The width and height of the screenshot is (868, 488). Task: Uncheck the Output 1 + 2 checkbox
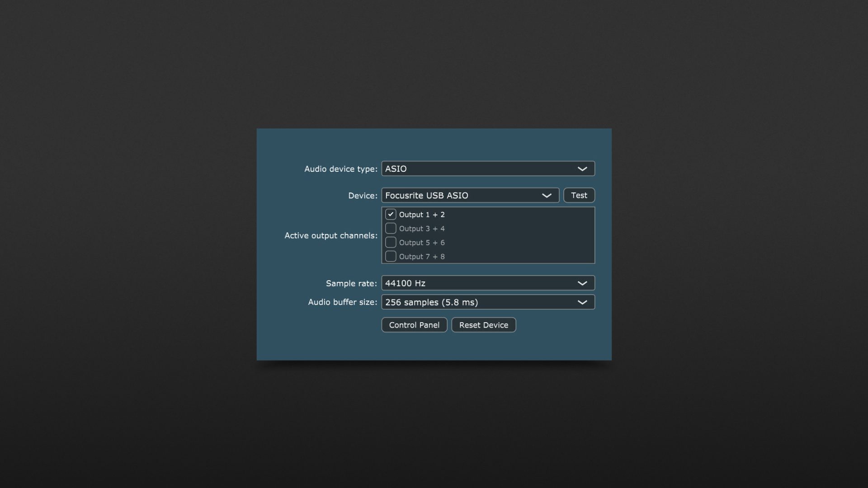point(391,214)
